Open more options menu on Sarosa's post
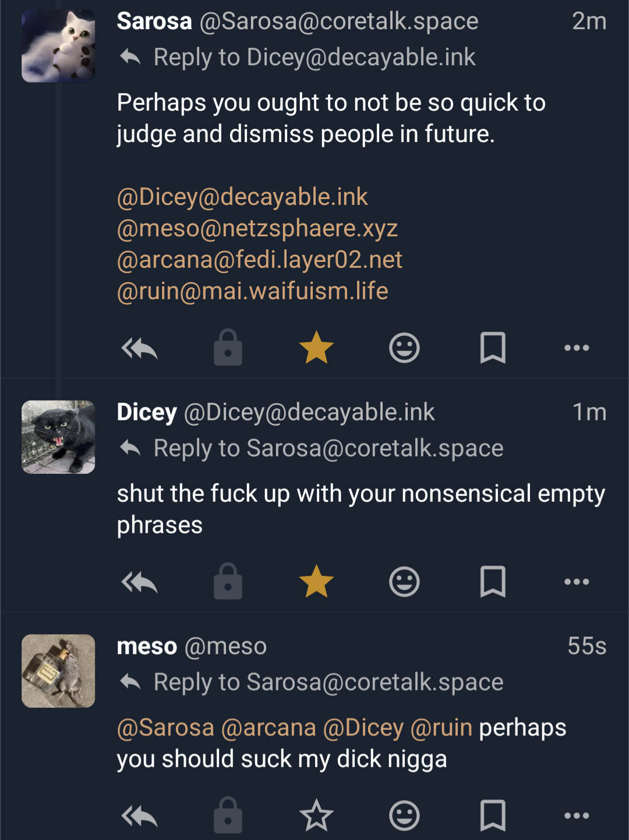The width and height of the screenshot is (629, 840). [577, 348]
